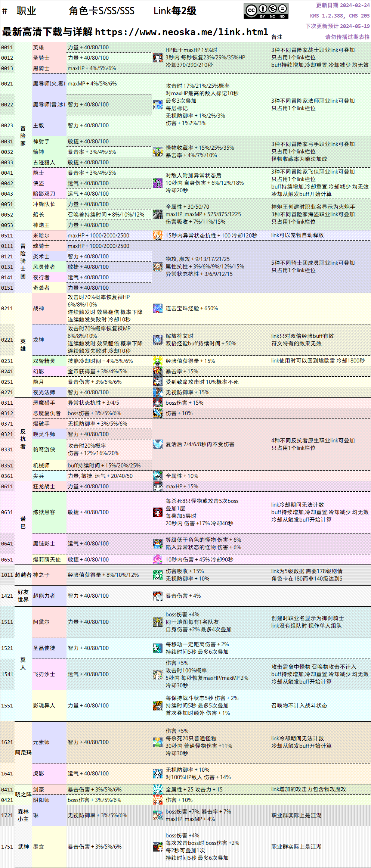The width and height of the screenshot is (371, 868).
Task: Select the 战神 link icon (连击宝珠经验 + 650%)
Action: (158, 308)
